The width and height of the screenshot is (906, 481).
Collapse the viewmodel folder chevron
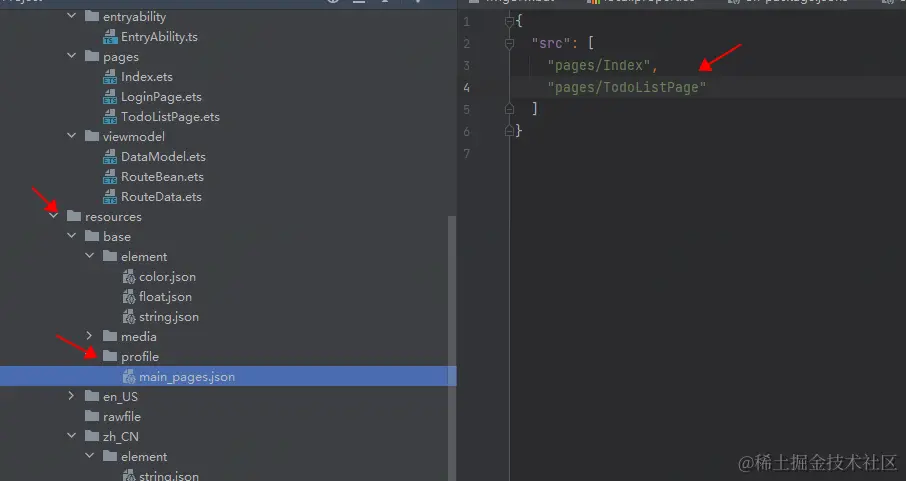tap(72, 136)
